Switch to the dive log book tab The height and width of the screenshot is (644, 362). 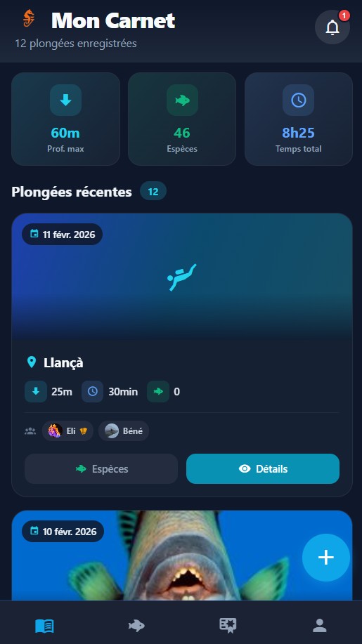[44, 626]
